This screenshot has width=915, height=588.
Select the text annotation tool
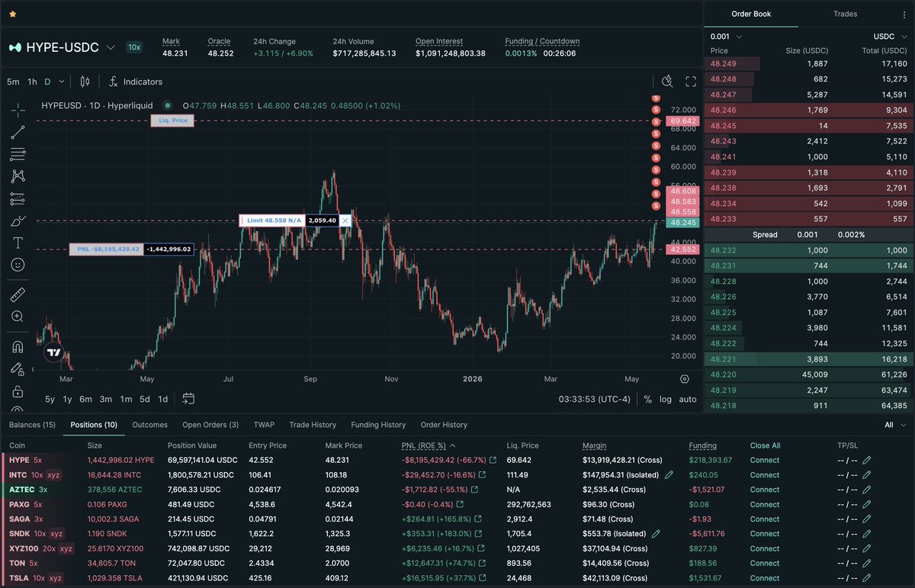click(x=18, y=243)
